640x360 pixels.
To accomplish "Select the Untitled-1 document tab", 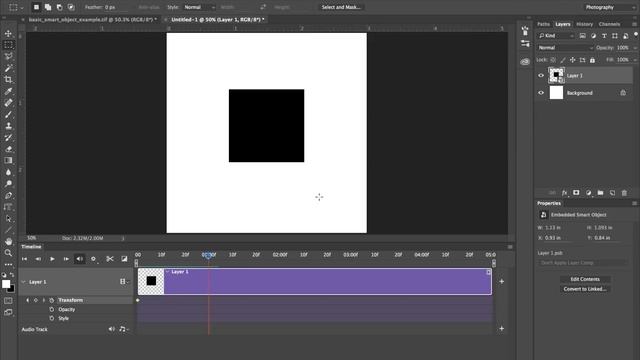I will click(x=218, y=20).
